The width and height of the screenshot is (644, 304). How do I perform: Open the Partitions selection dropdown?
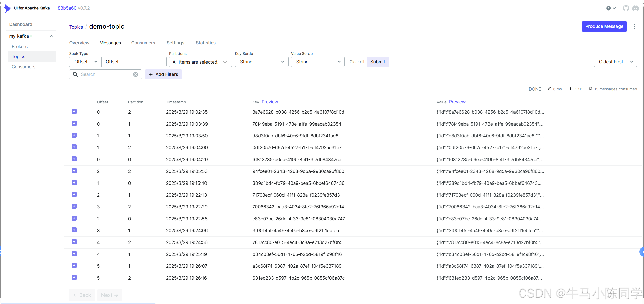click(200, 62)
